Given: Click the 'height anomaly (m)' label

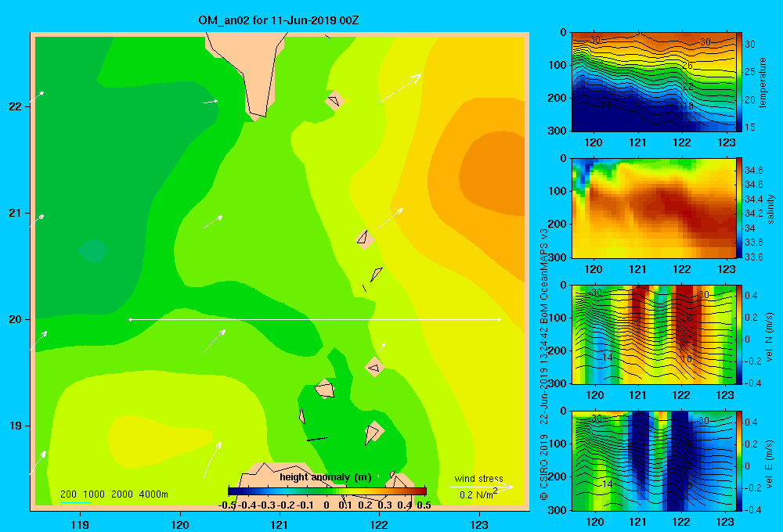Looking at the screenshot, I should [326, 477].
